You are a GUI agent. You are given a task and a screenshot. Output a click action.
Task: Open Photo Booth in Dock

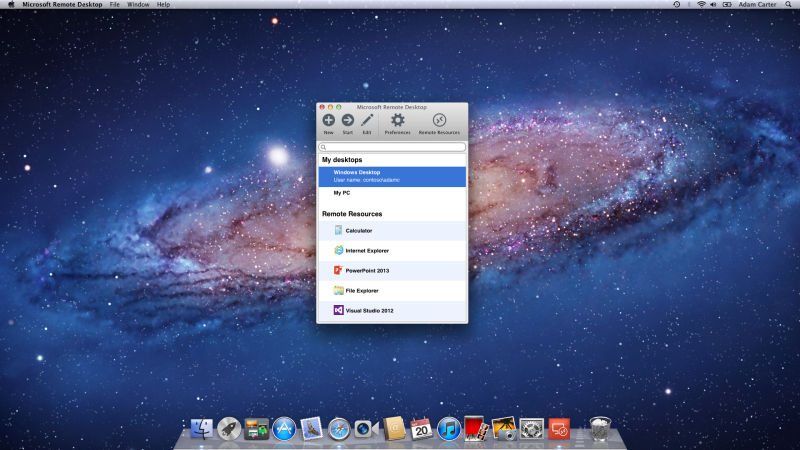click(476, 428)
